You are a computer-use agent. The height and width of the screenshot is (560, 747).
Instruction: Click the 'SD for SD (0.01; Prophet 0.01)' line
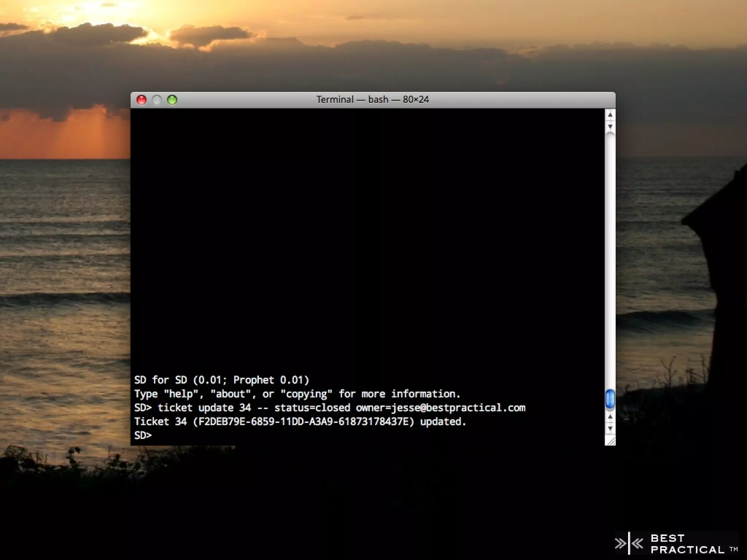click(x=221, y=380)
